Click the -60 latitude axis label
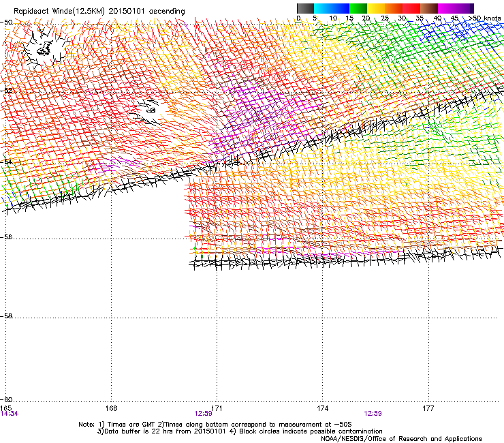Viewport: 504px width, 443px height. coord(6,399)
